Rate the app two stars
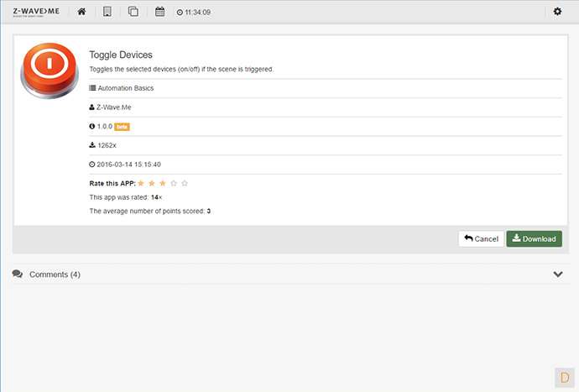Screen dimensions: 579x392 point(152,183)
